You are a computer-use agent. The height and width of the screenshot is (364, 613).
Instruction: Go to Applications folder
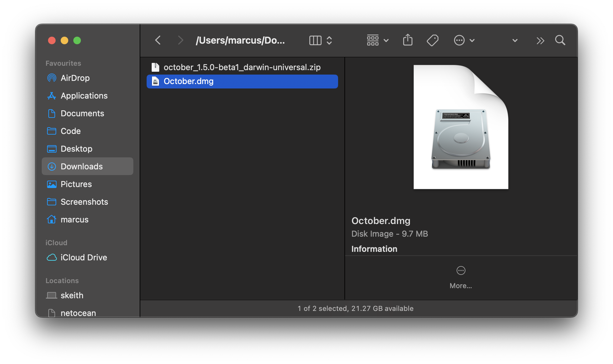click(84, 96)
